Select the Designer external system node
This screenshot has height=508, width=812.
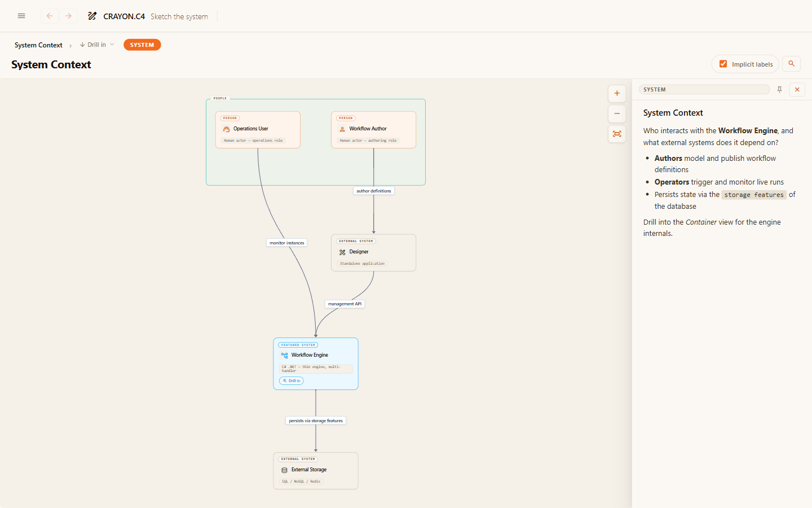[373, 253]
